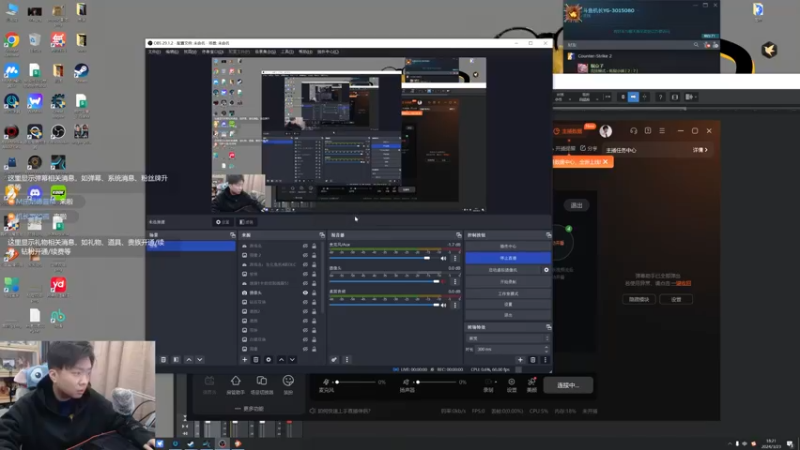Viewport: 800px width, 450px height.
Task: Open source properties gear in Sources toolbar
Action: click(x=268, y=360)
